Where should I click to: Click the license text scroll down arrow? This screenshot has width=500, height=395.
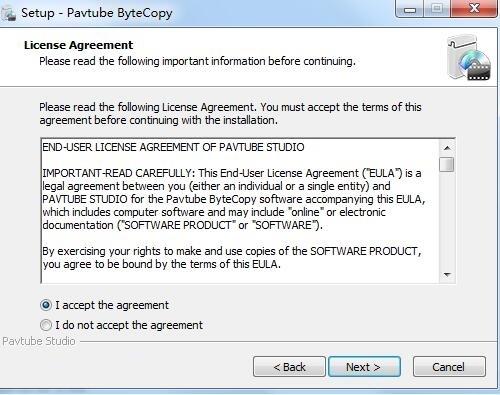pyautogui.click(x=447, y=275)
